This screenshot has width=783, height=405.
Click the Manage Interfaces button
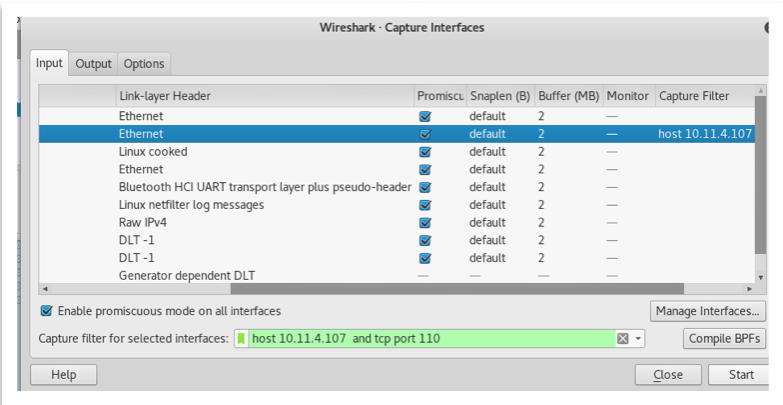(707, 311)
